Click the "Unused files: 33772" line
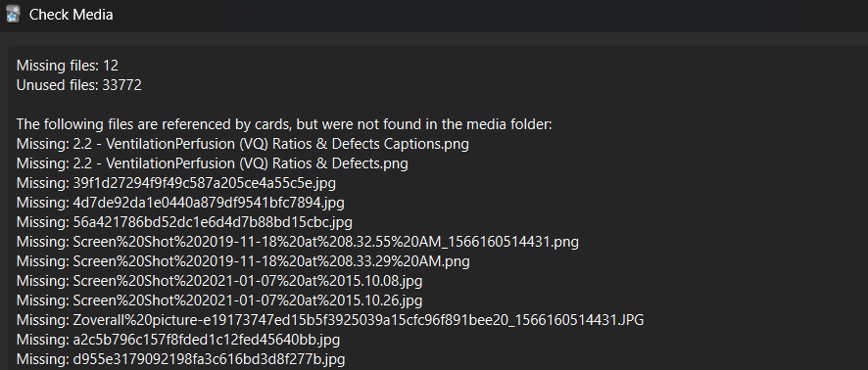 (79, 85)
